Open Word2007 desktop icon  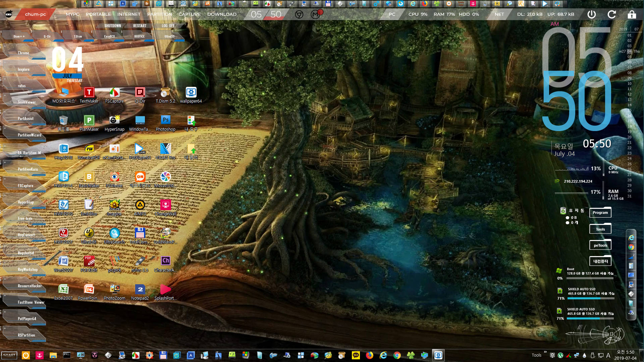63,264
